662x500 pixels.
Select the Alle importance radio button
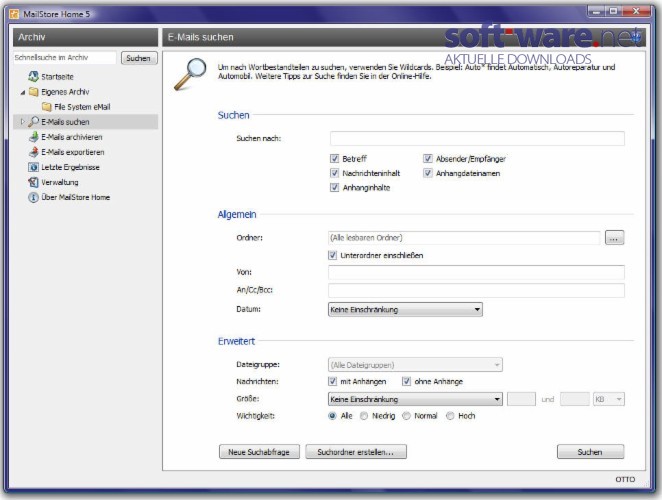click(332, 416)
